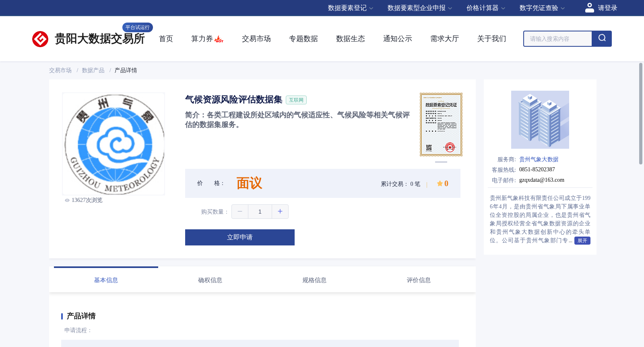Click the 平台试运行 badge
Screen dimensions: 644x347
coord(138,27)
